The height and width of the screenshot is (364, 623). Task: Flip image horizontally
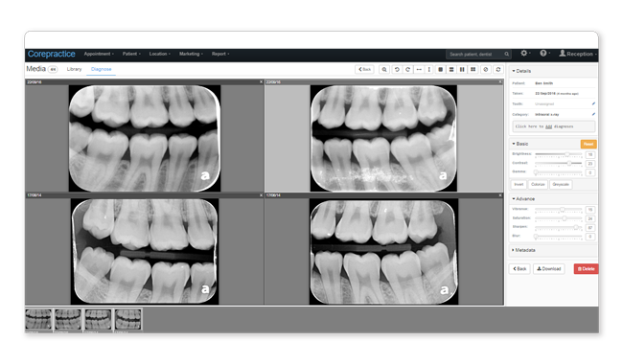pos(419,70)
